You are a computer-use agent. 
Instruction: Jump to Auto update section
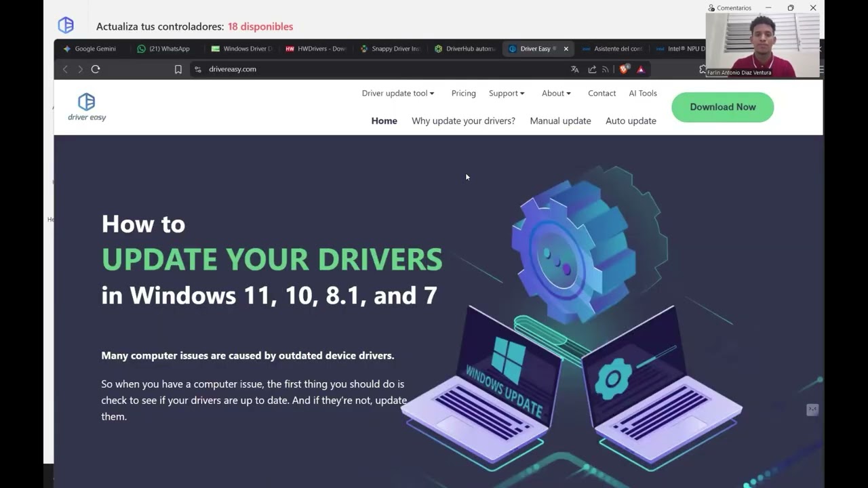click(631, 121)
